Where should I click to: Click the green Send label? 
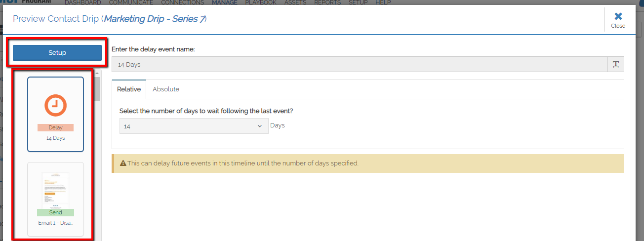[x=56, y=212]
